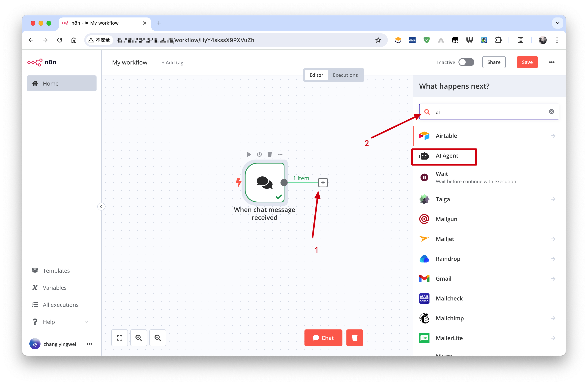Open node options with three dots above node

pyautogui.click(x=280, y=154)
